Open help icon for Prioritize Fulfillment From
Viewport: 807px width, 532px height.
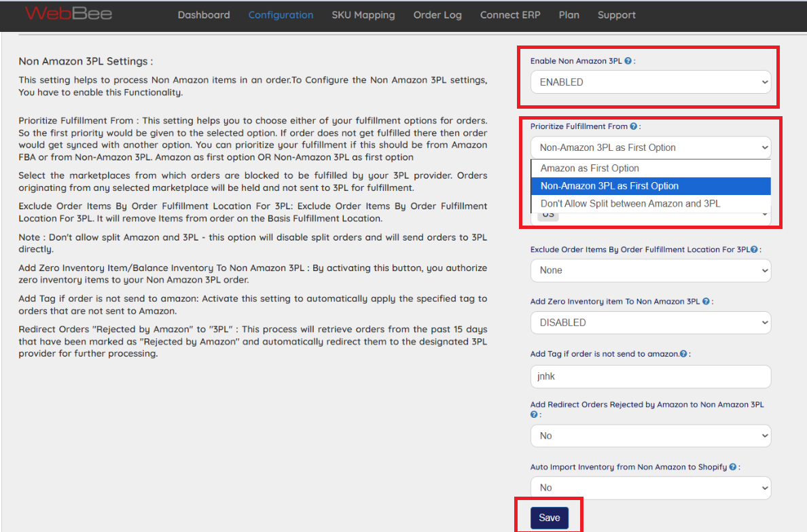click(x=634, y=126)
